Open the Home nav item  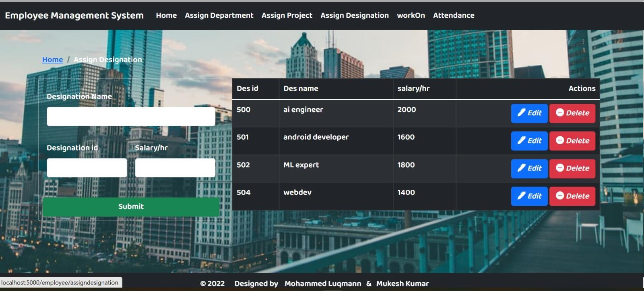pyautogui.click(x=166, y=15)
